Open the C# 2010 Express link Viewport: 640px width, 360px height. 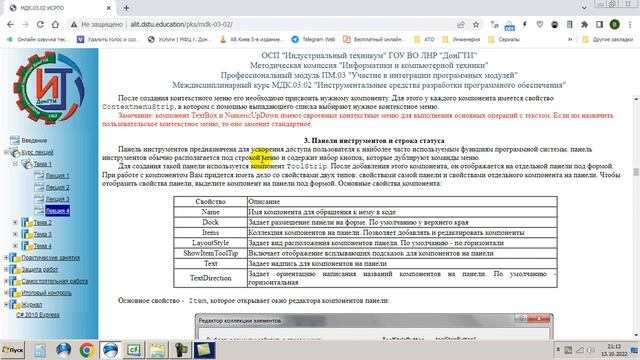click(38, 315)
